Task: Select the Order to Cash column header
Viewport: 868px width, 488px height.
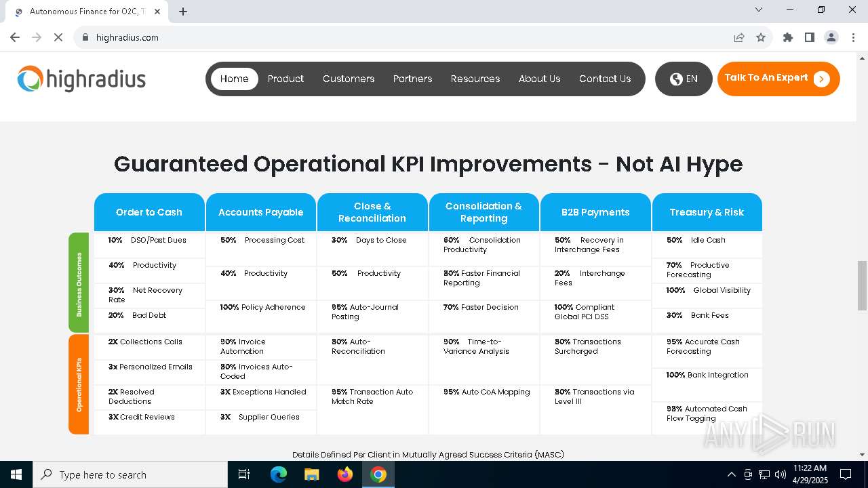Action: pos(149,212)
